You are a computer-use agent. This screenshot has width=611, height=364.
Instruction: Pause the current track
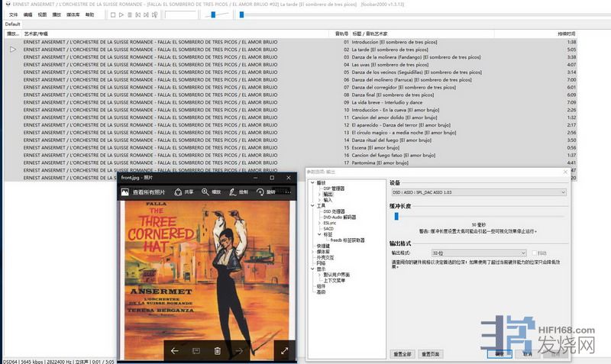coord(129,14)
